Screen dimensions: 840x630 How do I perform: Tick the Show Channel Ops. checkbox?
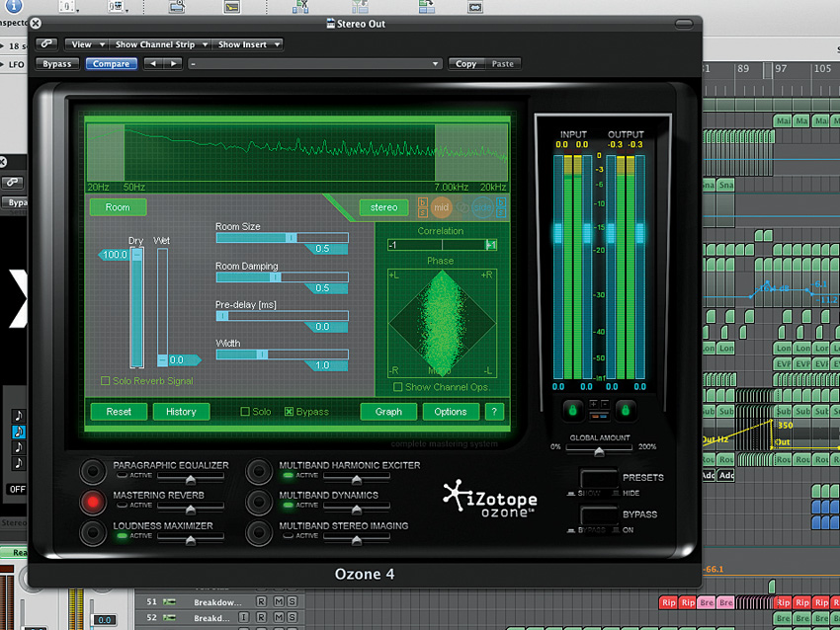[398, 387]
